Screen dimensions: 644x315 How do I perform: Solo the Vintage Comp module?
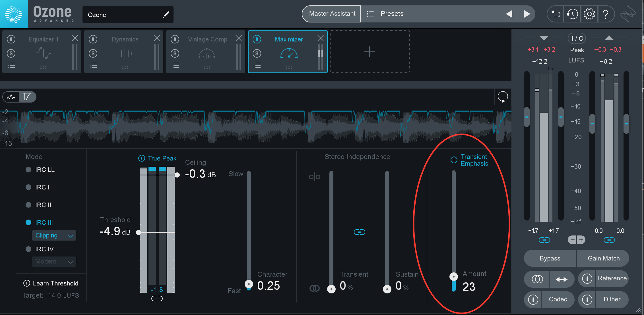175,53
